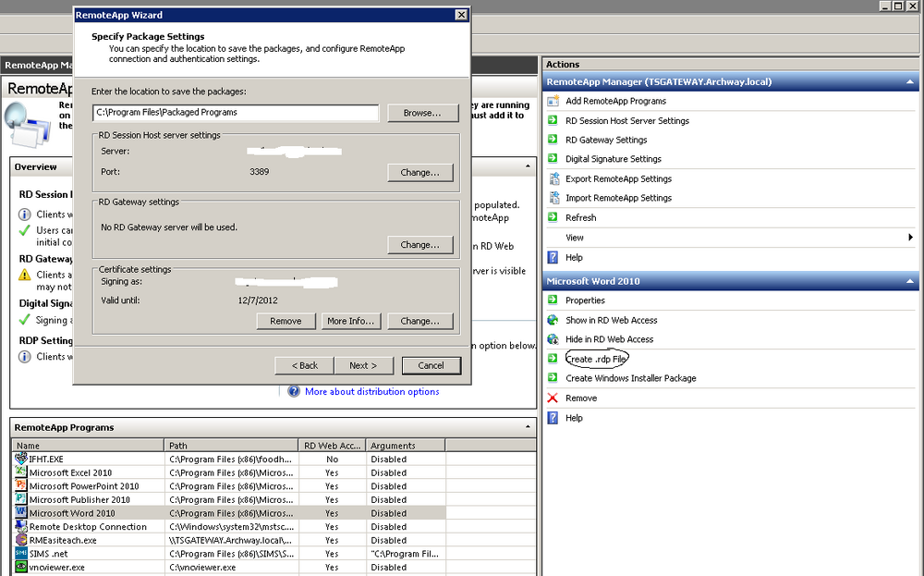Select the Microsoft Excel 2010 row

pos(228,472)
